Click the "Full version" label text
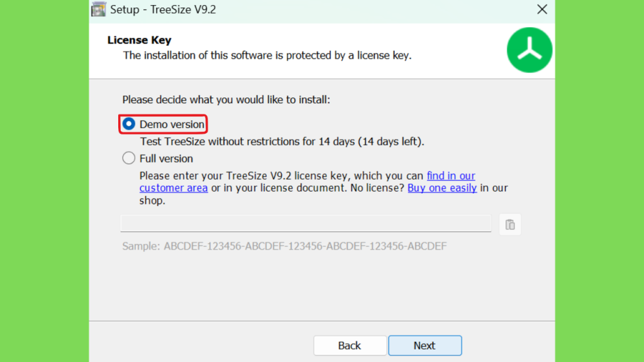Viewport: 644px width, 362px height. click(166, 158)
